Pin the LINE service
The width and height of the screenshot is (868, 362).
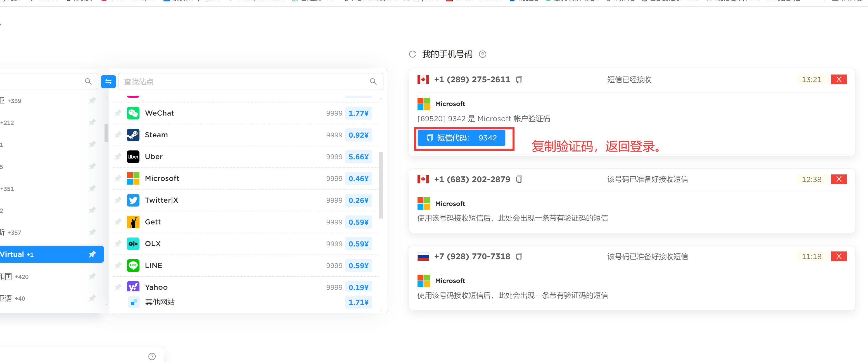tap(118, 265)
